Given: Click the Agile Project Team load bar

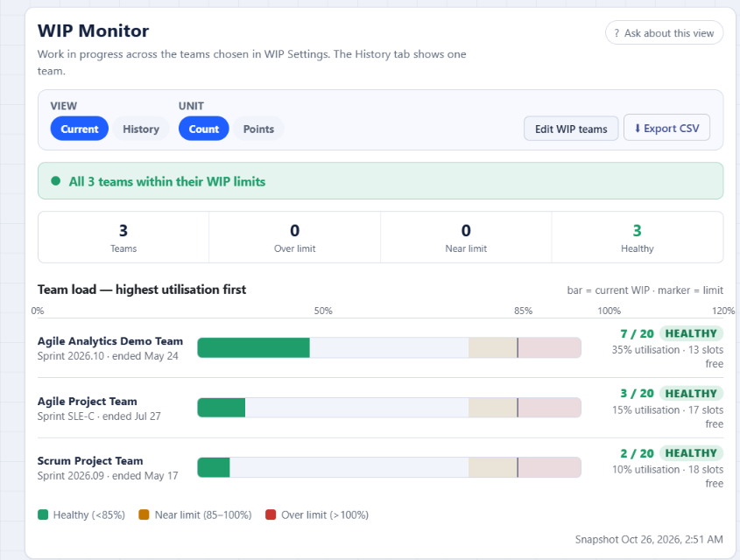Looking at the screenshot, I should click(389, 407).
